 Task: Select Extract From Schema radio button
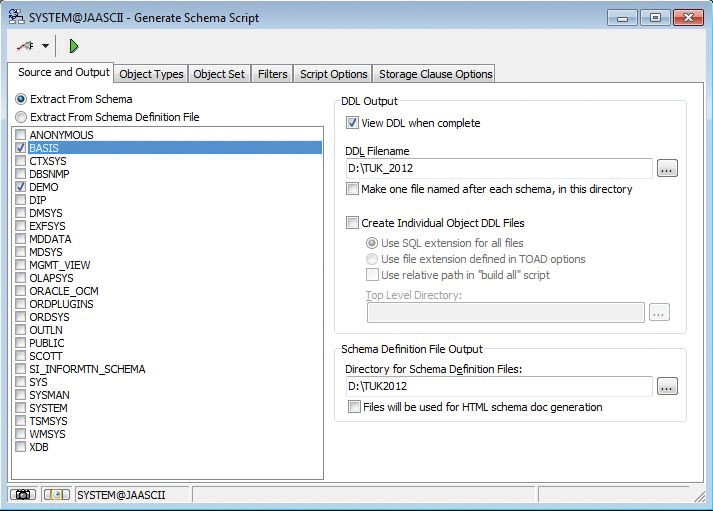point(21,99)
